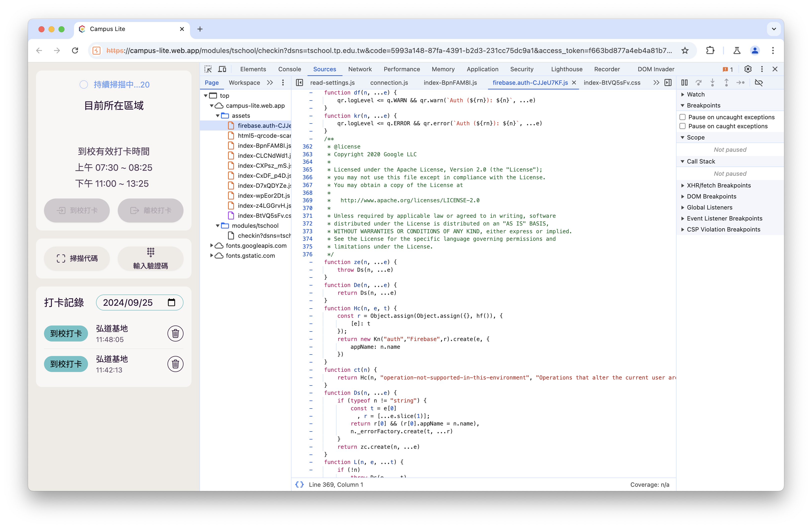Close the firebase.auth-CJJeU7KF.js tab
This screenshot has width=812, height=528.
(574, 82)
